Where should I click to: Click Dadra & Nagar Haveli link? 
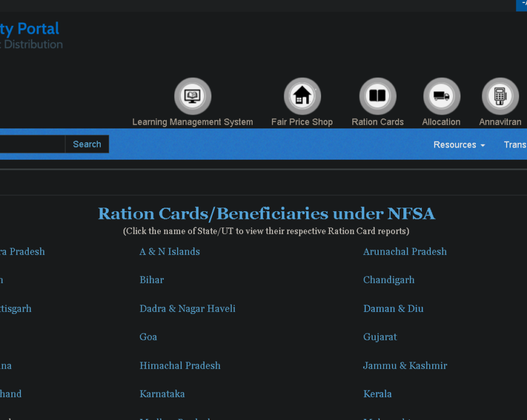pos(187,308)
